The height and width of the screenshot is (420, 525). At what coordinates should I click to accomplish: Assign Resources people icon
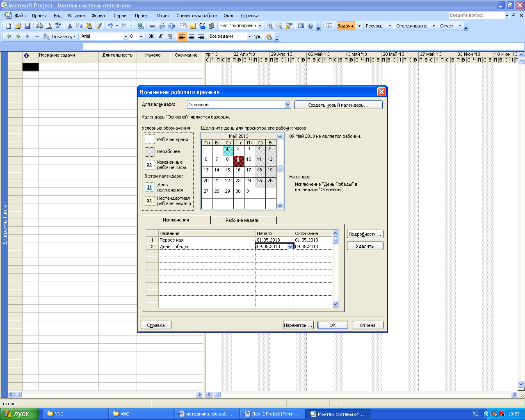tap(211, 26)
